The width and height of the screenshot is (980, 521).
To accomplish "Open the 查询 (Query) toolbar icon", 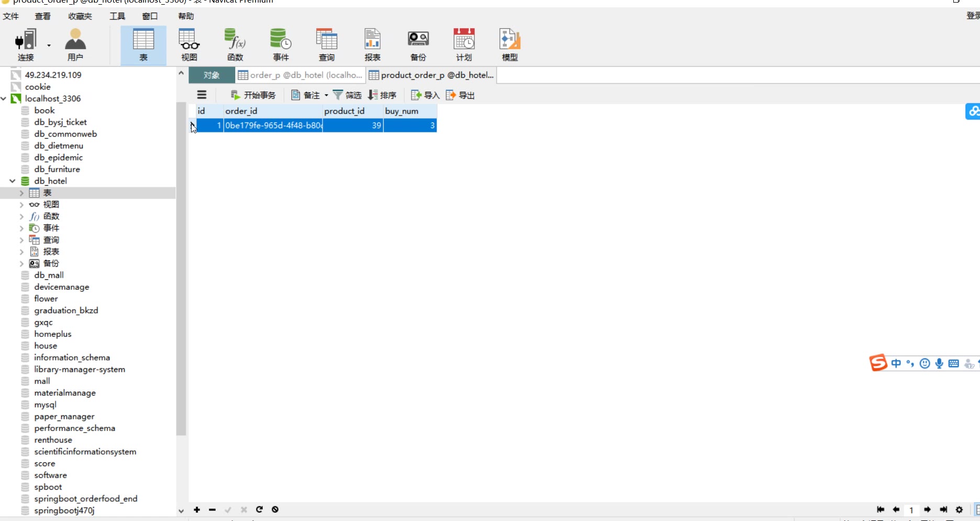I will pyautogui.click(x=327, y=46).
